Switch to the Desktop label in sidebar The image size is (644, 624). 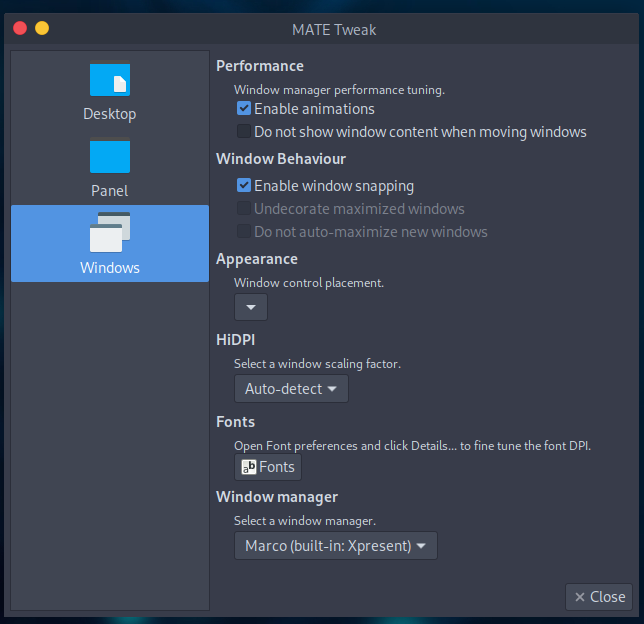tap(110, 114)
